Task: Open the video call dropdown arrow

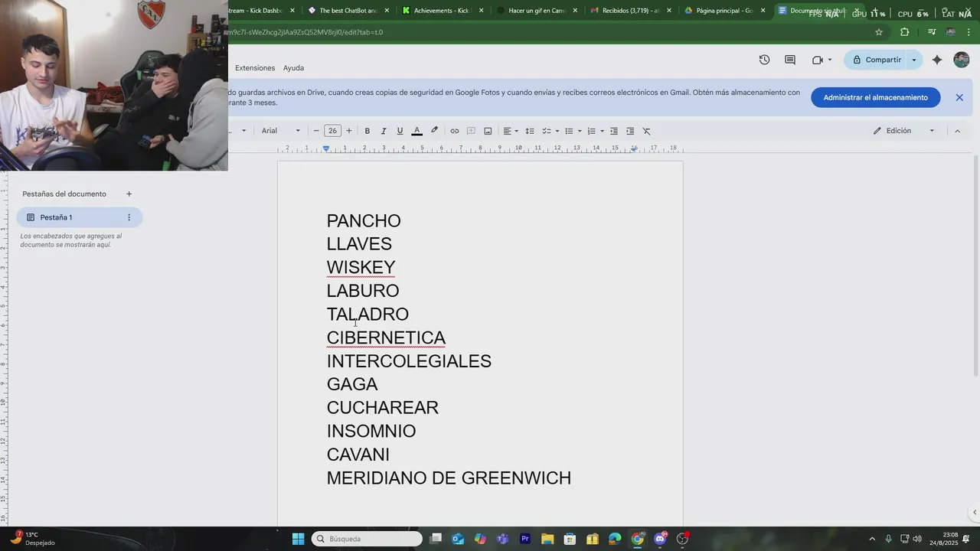Action: 830,60
